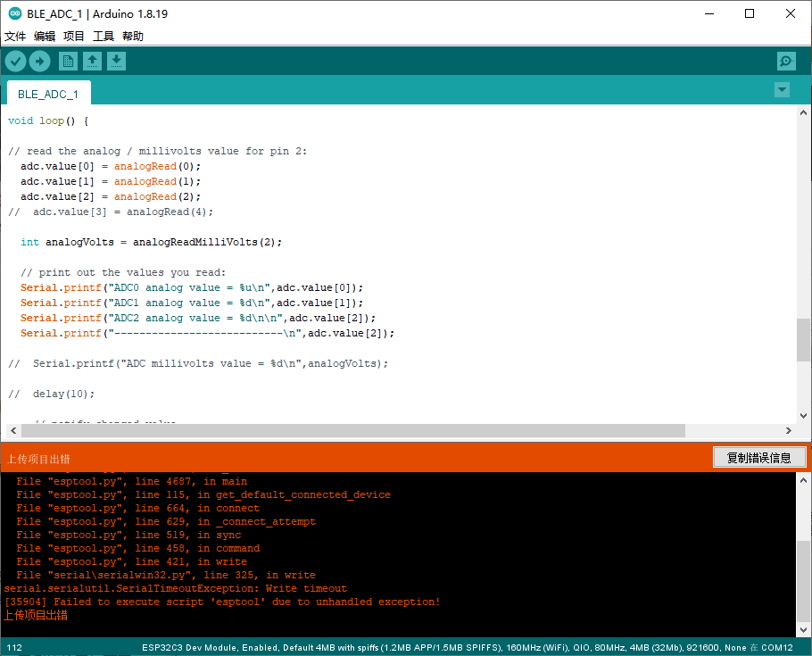The height and width of the screenshot is (656, 812).
Task: Click the Upload sketch arrow icon
Action: tap(40, 62)
